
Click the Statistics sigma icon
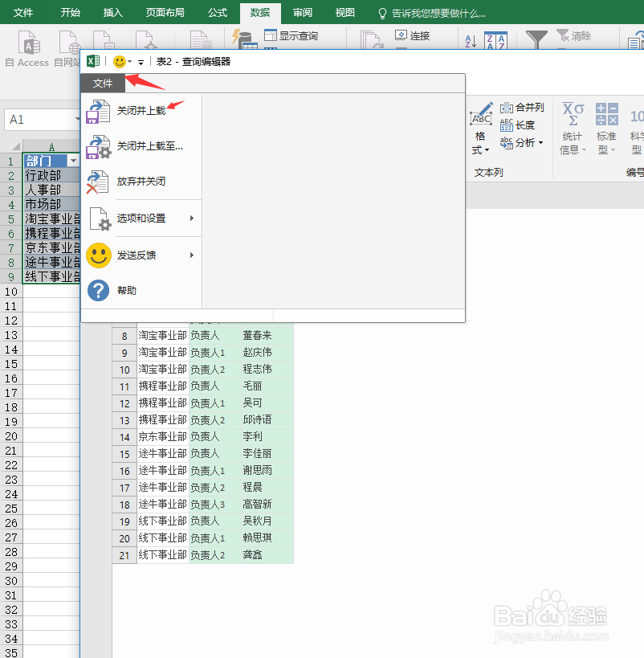point(573,114)
